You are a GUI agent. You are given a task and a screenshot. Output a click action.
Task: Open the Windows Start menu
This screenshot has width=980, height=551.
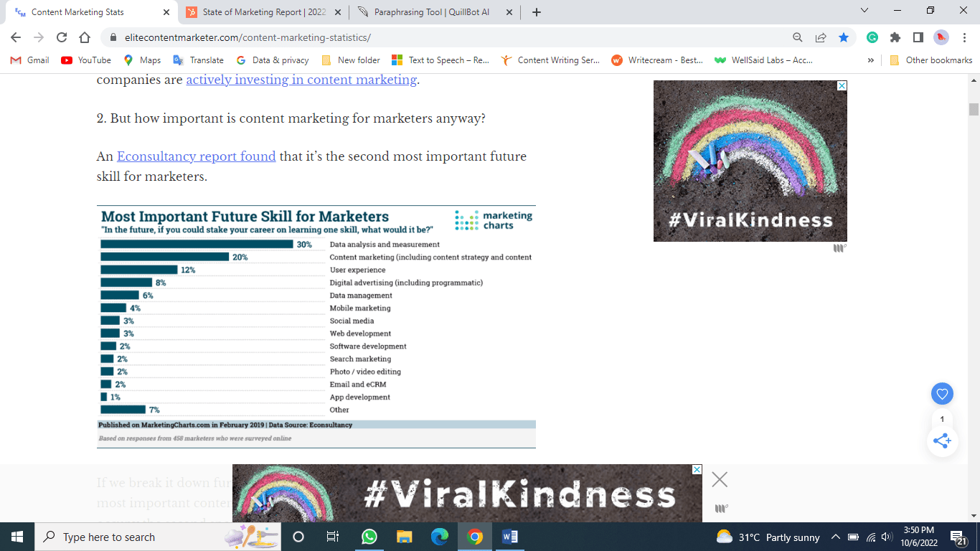tap(17, 537)
